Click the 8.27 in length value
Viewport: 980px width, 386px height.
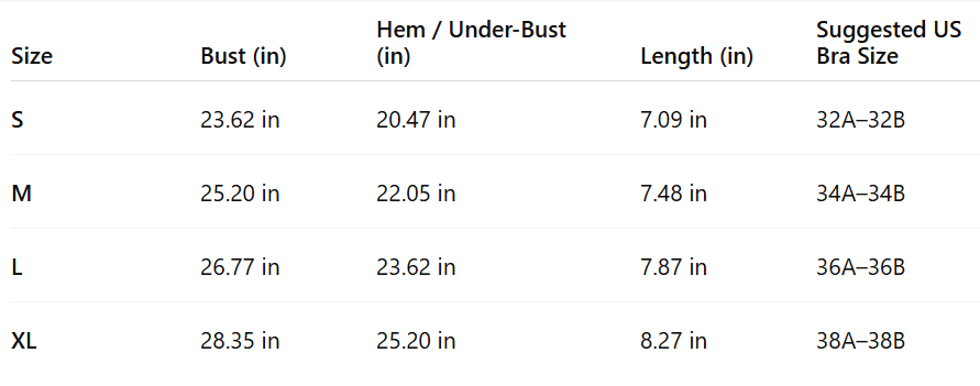[x=674, y=341]
